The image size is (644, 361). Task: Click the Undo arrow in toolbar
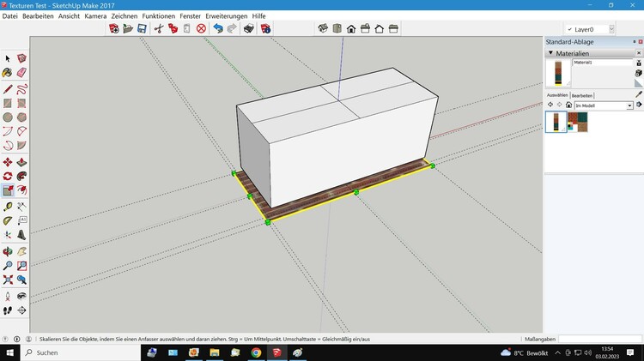point(217,28)
